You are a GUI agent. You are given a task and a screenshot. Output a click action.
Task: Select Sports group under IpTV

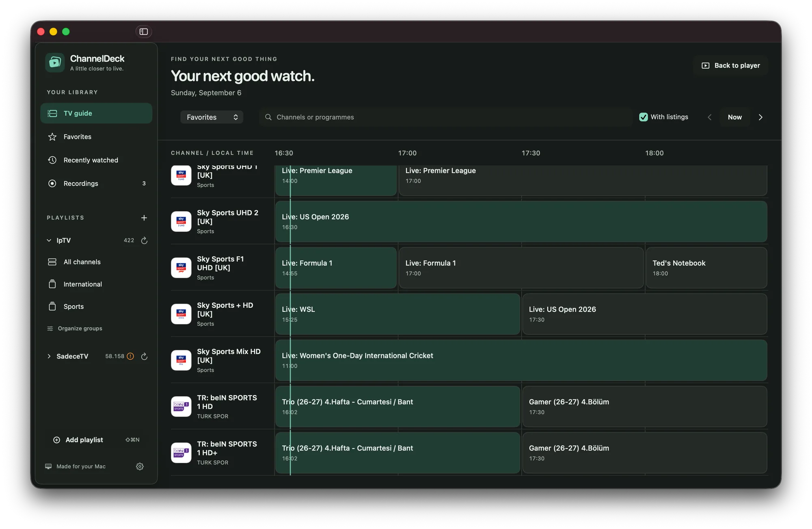(x=96, y=307)
